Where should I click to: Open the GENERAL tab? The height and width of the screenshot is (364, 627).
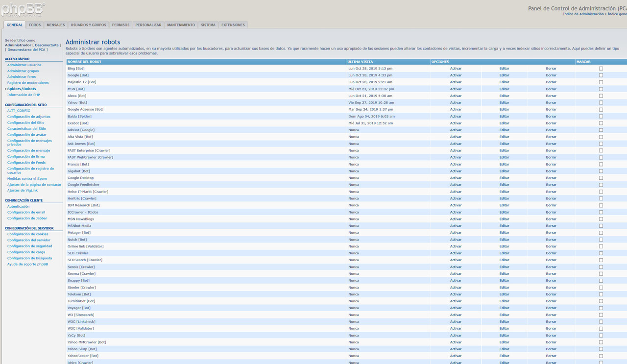(15, 25)
